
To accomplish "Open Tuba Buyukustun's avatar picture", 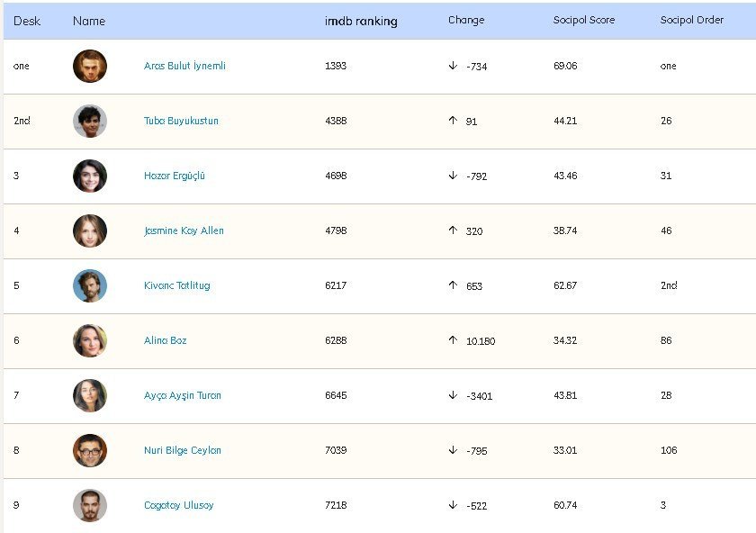I will point(90,121).
